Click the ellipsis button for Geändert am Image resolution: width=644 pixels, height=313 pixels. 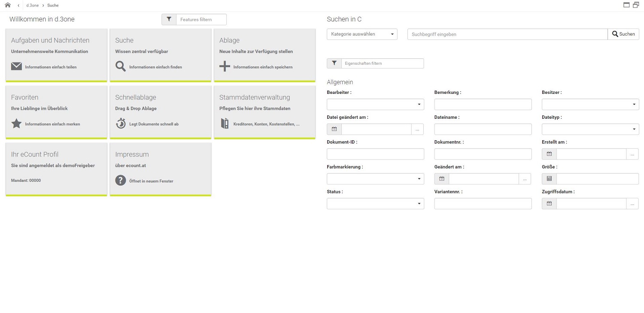tap(525, 179)
